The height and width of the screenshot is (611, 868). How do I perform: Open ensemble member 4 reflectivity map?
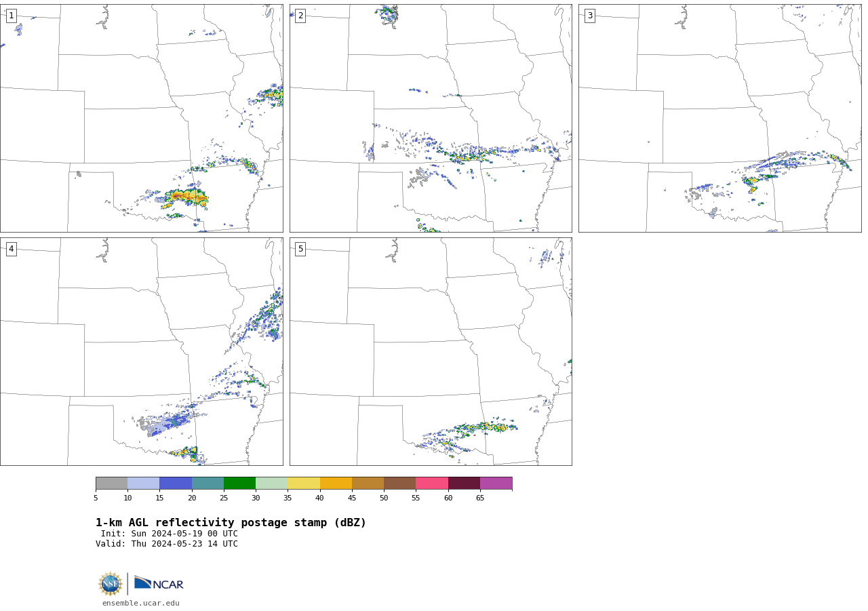click(x=142, y=351)
